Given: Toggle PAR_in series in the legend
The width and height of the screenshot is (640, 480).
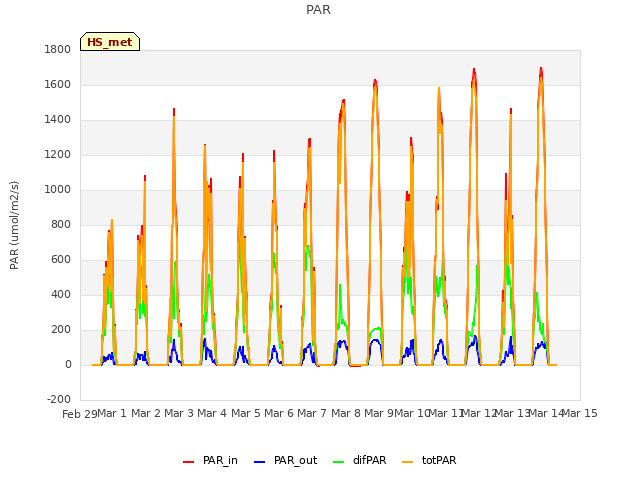Looking at the screenshot, I should [210, 460].
